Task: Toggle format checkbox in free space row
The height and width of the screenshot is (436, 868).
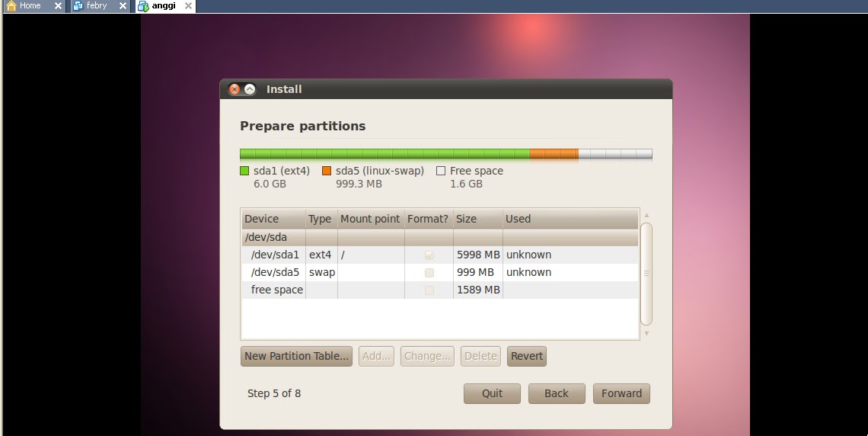Action: [x=429, y=290]
